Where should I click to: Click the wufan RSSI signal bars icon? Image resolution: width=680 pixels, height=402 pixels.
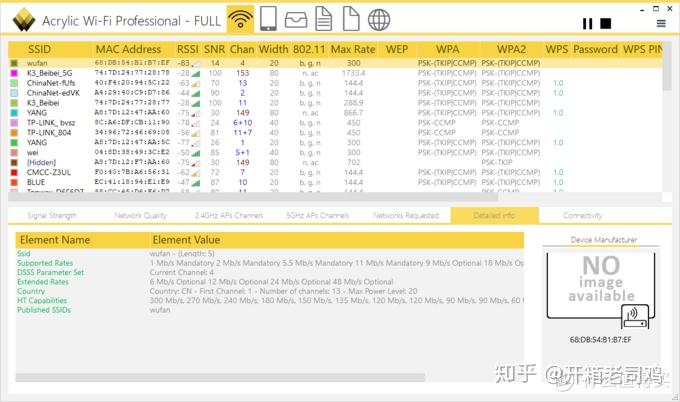196,64
